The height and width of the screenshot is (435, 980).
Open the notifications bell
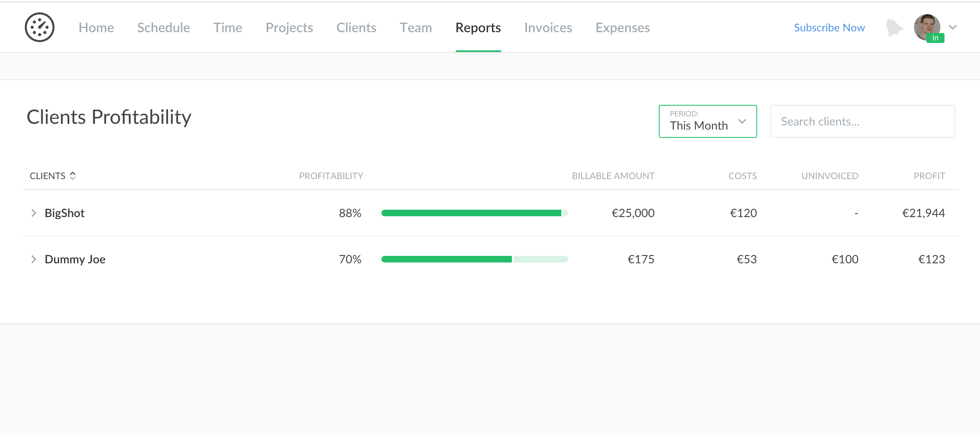[x=894, y=28]
